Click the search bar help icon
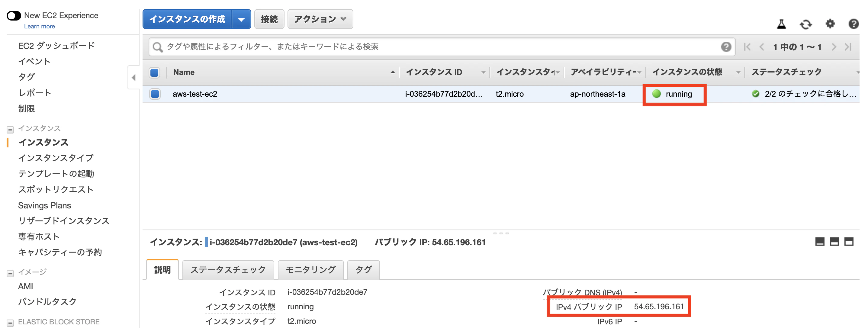Viewport: 868px width, 328px height. 726,47
